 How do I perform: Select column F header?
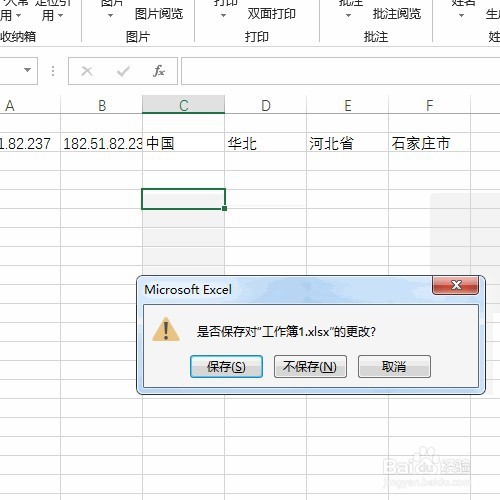click(x=430, y=105)
